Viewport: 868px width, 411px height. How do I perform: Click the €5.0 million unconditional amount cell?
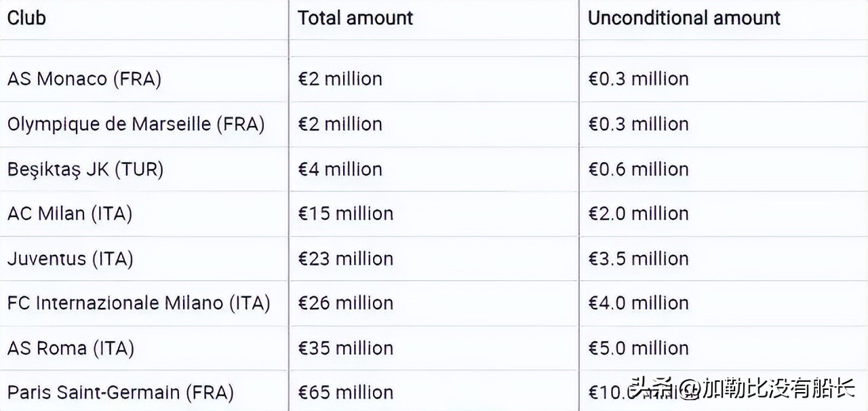tap(638, 348)
